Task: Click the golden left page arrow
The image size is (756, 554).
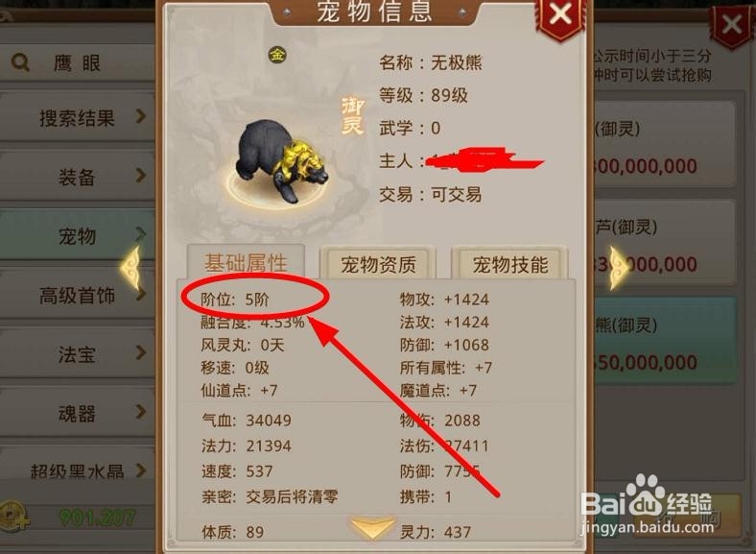Action: tap(130, 268)
